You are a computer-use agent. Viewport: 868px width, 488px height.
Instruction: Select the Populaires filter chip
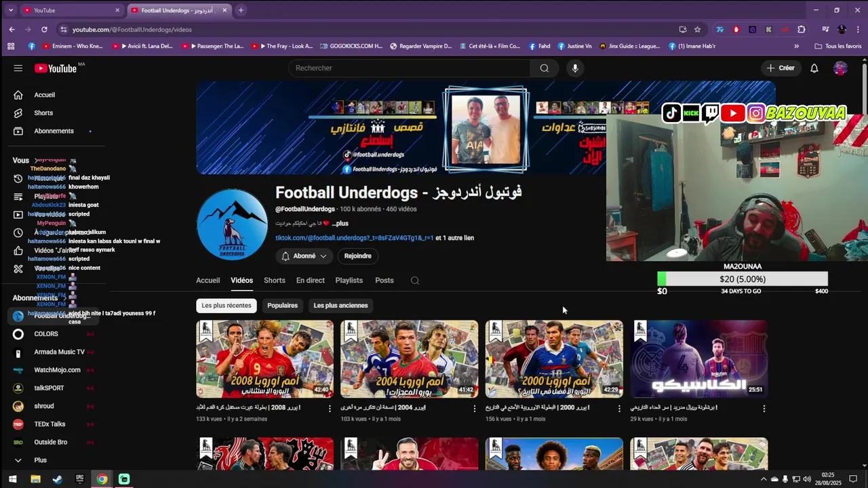point(282,306)
